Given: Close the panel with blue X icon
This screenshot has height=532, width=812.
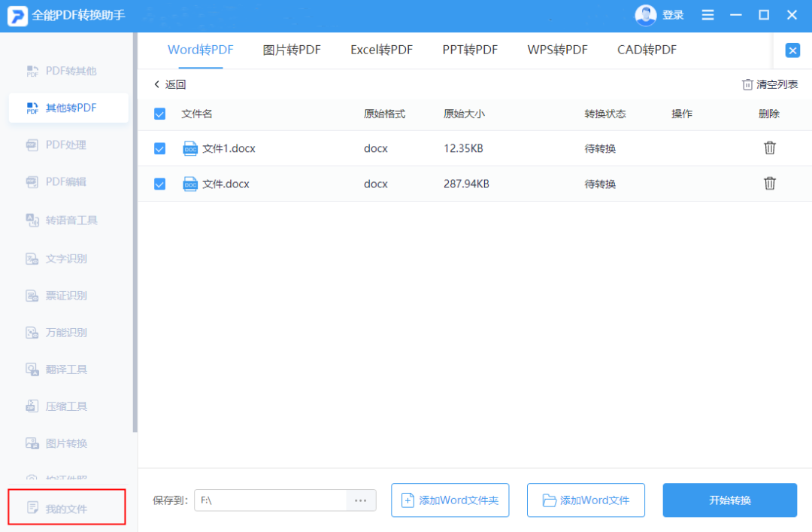Looking at the screenshot, I should pos(792,50).
